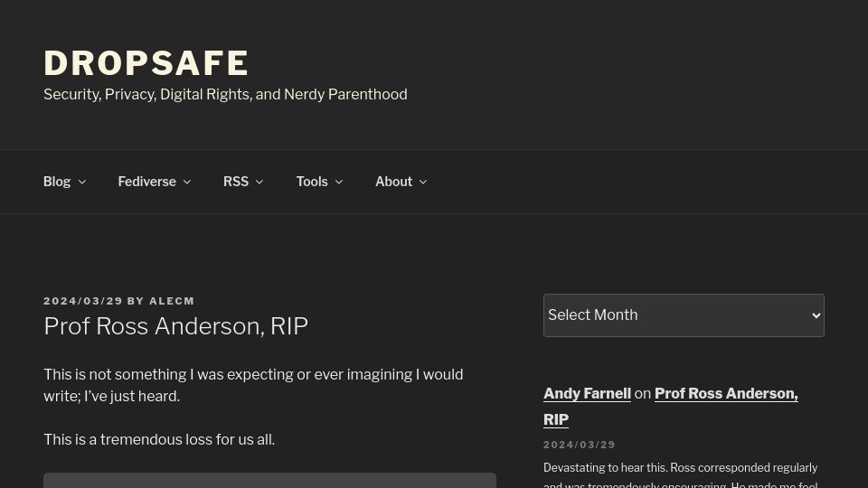
Task: Expand the chevron next to Blog
Action: [x=82, y=182]
